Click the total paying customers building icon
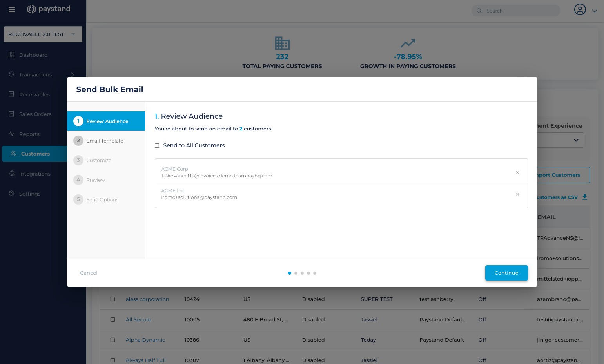Image resolution: width=604 pixels, height=364 pixels. pos(282,43)
